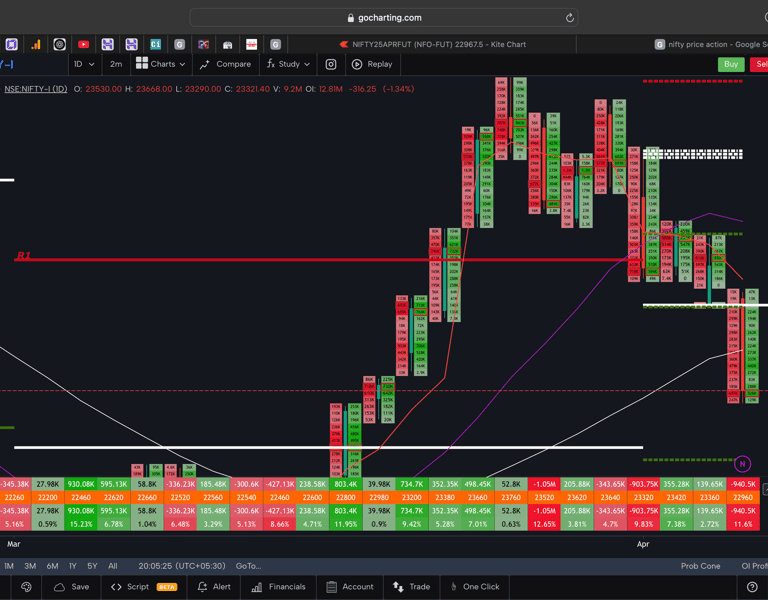The height and width of the screenshot is (600, 768).
Task: Click the 20:05:25 (UTC+05:30) clock
Action: (x=182, y=566)
